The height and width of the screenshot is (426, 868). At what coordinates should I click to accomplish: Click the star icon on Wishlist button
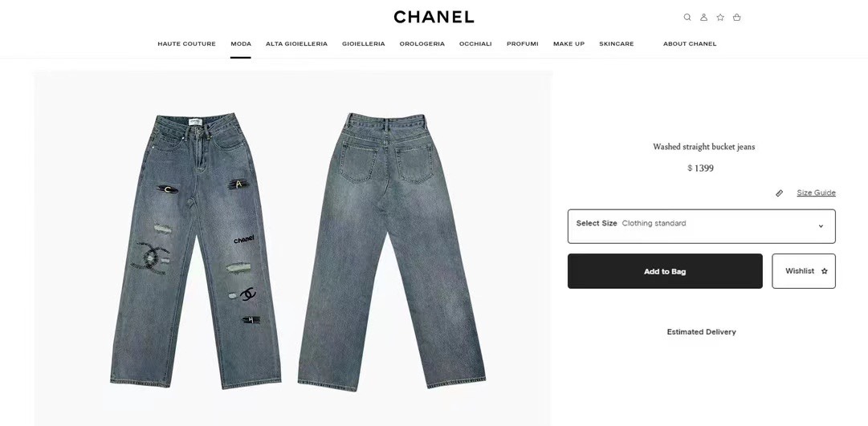pos(825,271)
